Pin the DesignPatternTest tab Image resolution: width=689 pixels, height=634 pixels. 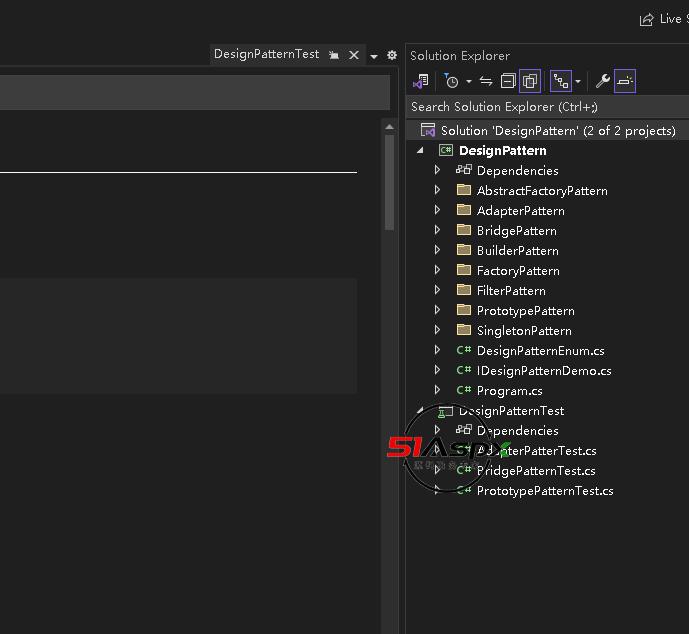(334, 55)
